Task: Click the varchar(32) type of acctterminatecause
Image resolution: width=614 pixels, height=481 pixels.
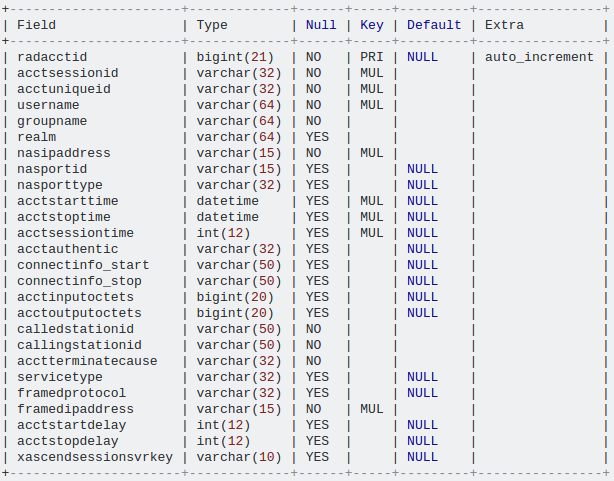Action: 239,361
